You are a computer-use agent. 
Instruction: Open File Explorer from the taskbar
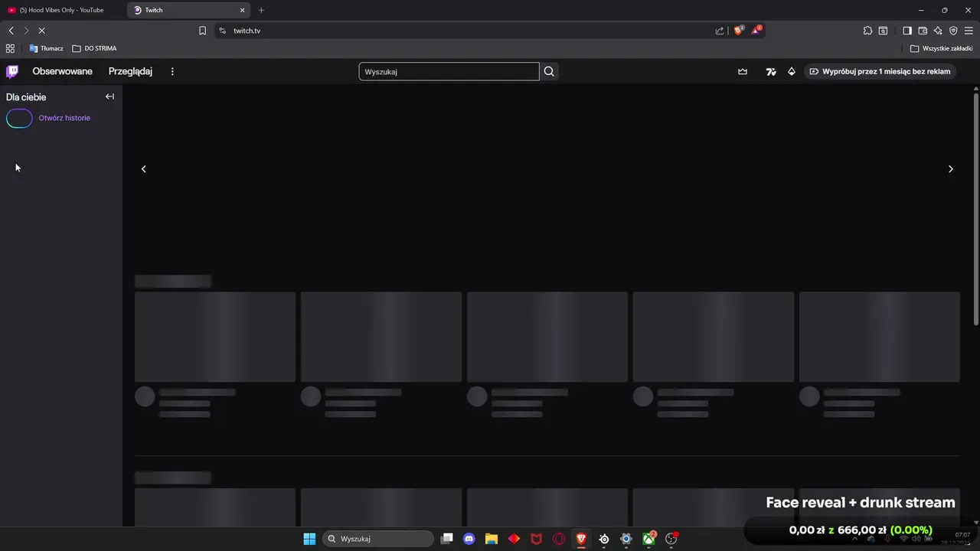pyautogui.click(x=492, y=539)
